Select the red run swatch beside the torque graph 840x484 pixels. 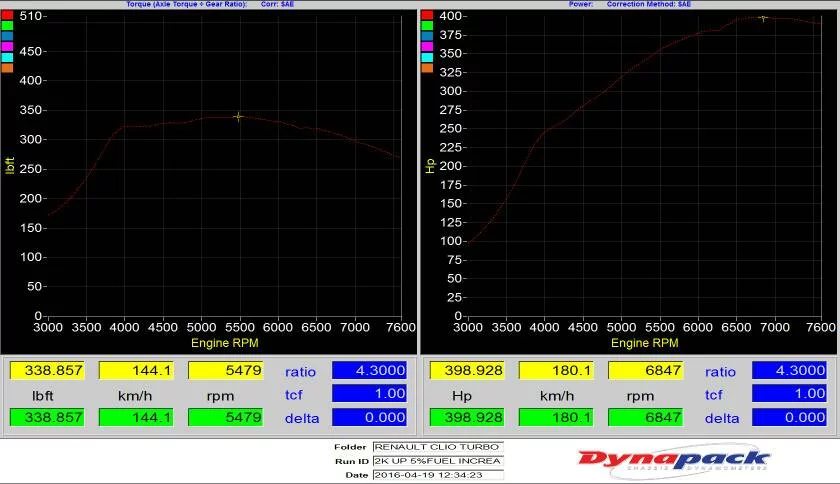pyautogui.click(x=7, y=14)
